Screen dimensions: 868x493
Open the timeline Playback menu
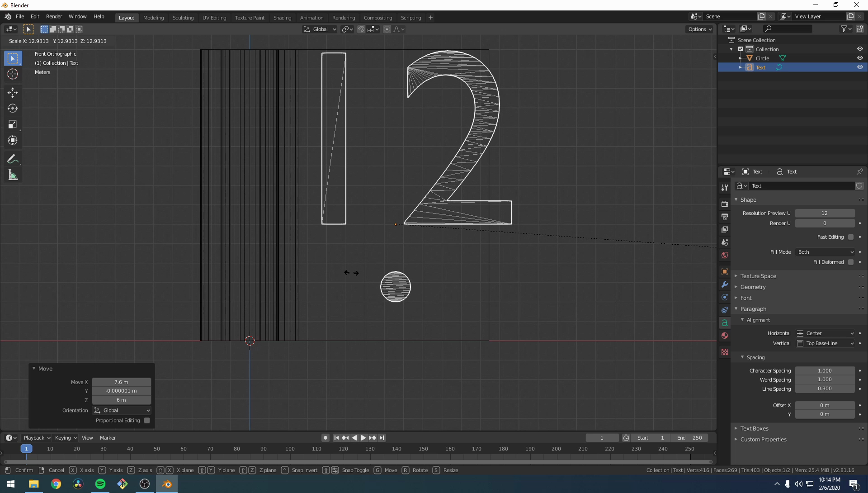click(37, 438)
